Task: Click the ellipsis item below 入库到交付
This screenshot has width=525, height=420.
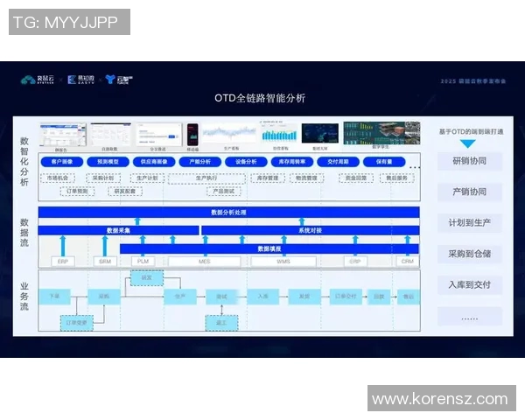Action: [469, 316]
